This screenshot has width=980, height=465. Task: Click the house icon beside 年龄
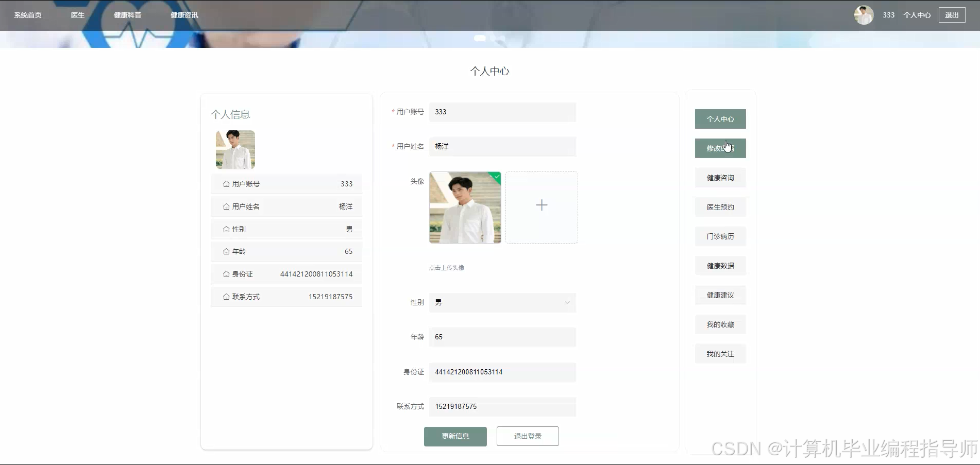[x=226, y=252]
